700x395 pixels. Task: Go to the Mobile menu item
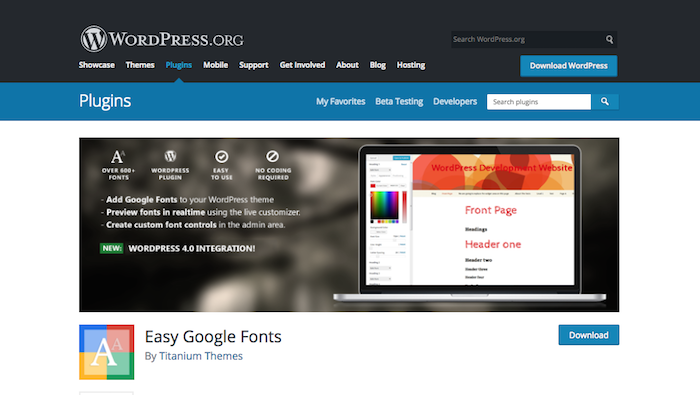coord(215,65)
